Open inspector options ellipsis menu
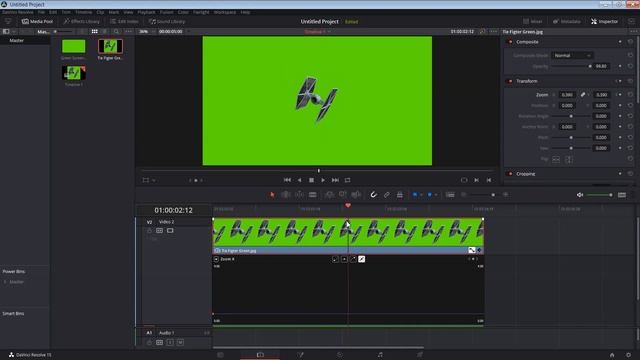The height and width of the screenshot is (360, 640). 633,31
